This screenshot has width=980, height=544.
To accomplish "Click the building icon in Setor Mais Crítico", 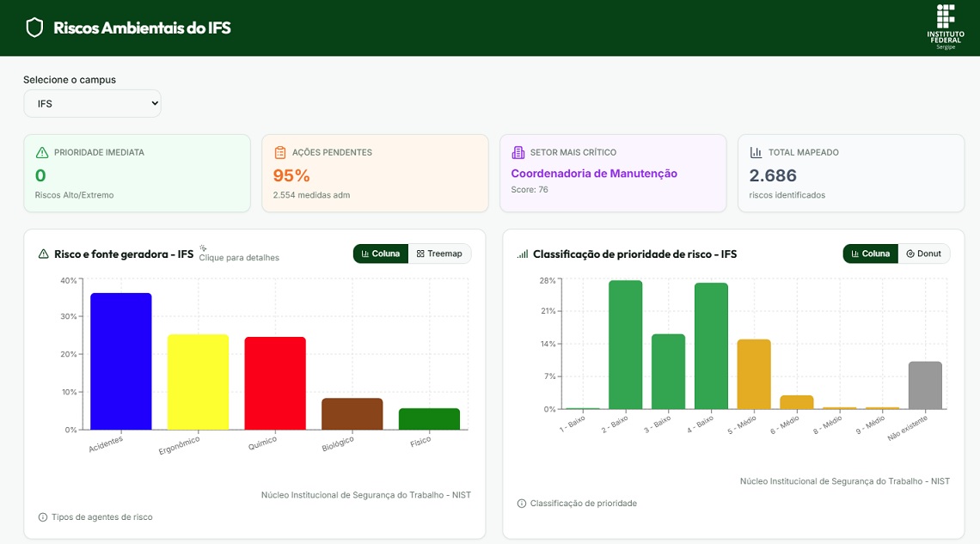I will (518, 152).
